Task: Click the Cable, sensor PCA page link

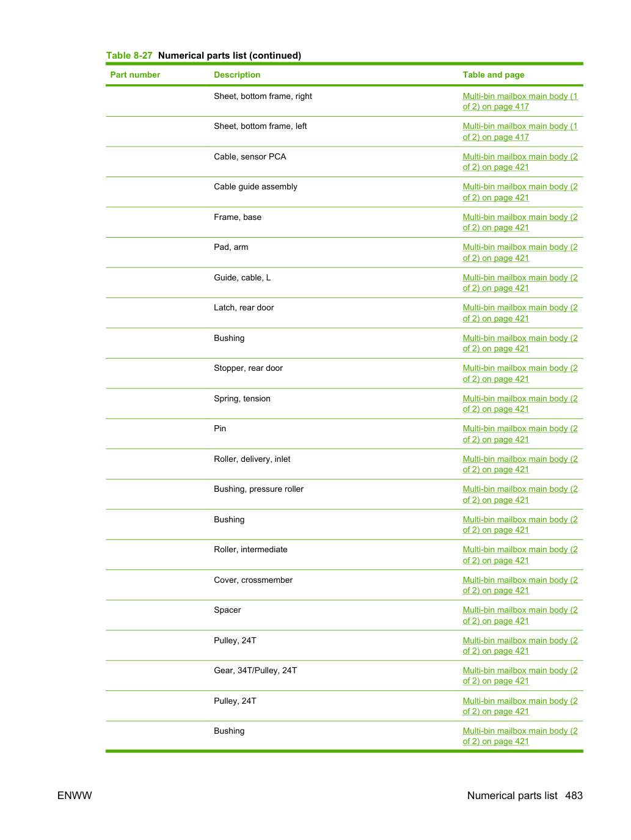Action: pyautogui.click(x=520, y=162)
